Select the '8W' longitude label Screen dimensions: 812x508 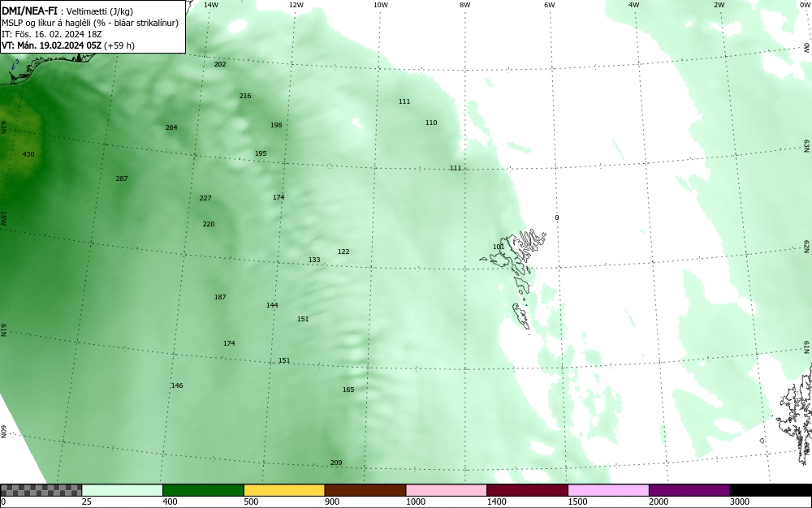[465, 5]
